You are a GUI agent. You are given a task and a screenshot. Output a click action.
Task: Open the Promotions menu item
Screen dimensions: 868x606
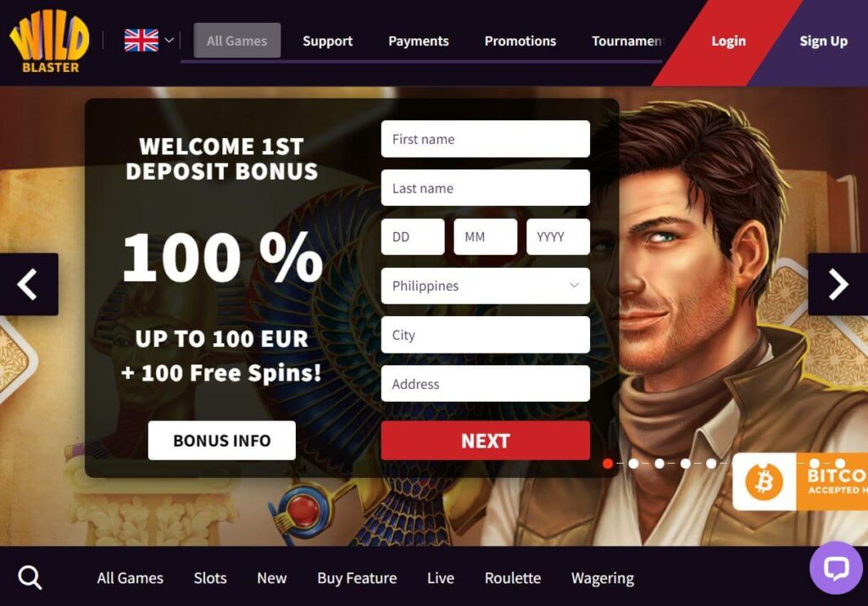point(520,41)
